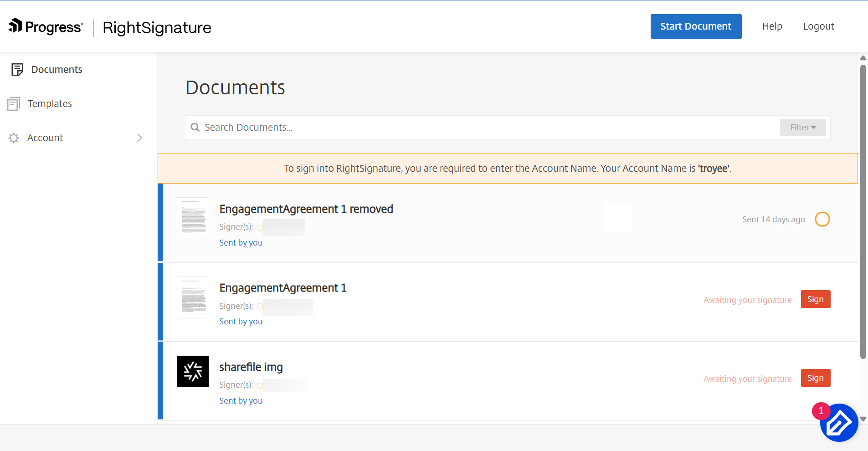Open sharefile img document title

tap(251, 367)
